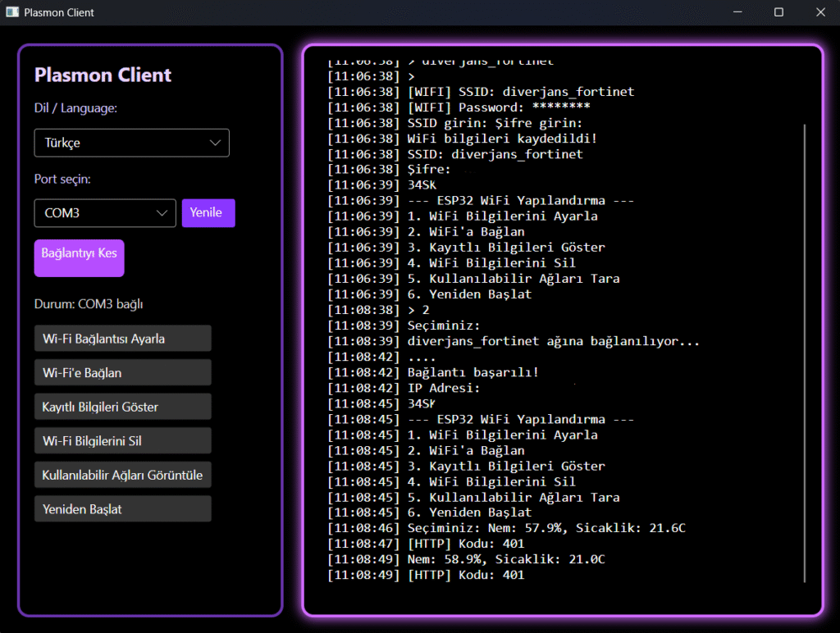Click Wi-Fi Bilgilerini Sil to erase credentials
The width and height of the screenshot is (840, 633).
pyautogui.click(x=123, y=441)
